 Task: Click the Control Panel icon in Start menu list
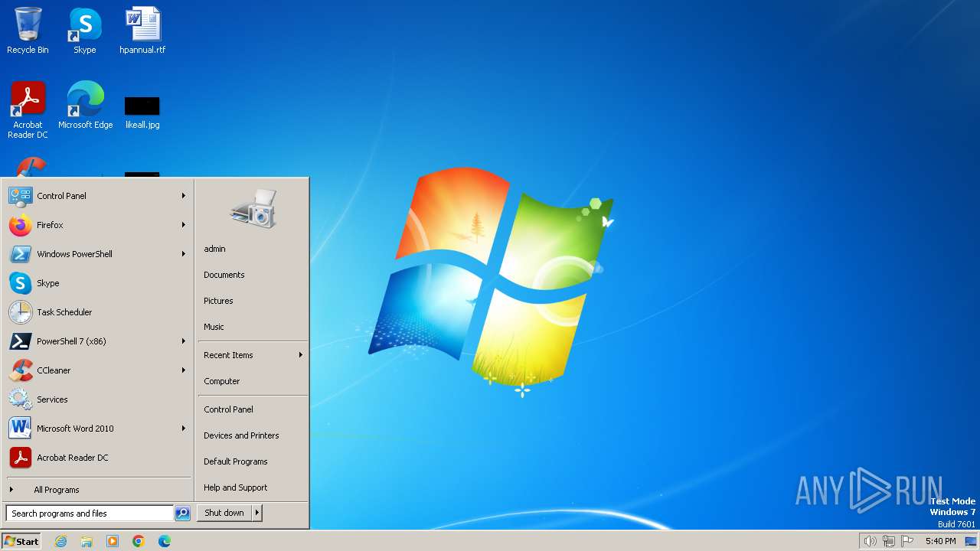(x=20, y=196)
